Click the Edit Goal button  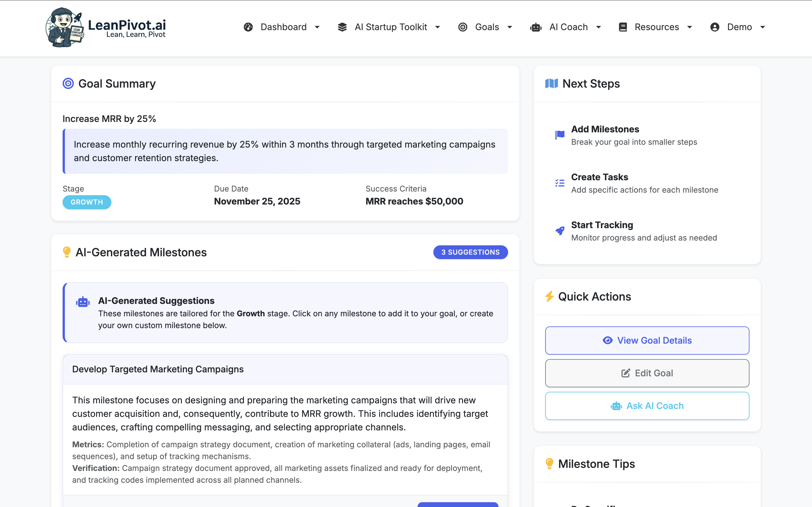point(647,373)
